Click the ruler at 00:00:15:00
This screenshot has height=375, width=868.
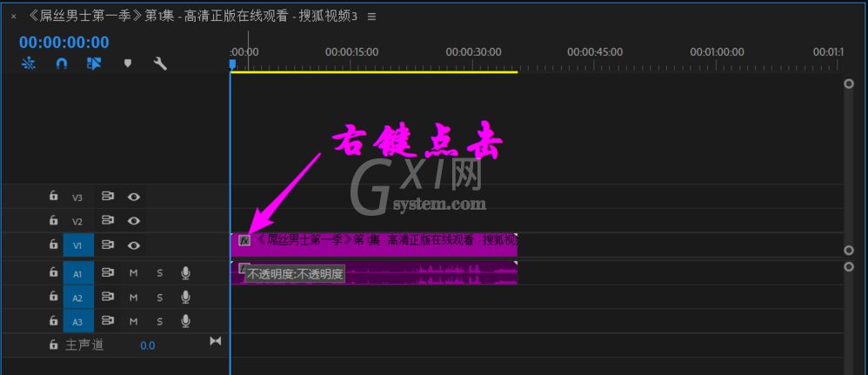click(x=351, y=52)
